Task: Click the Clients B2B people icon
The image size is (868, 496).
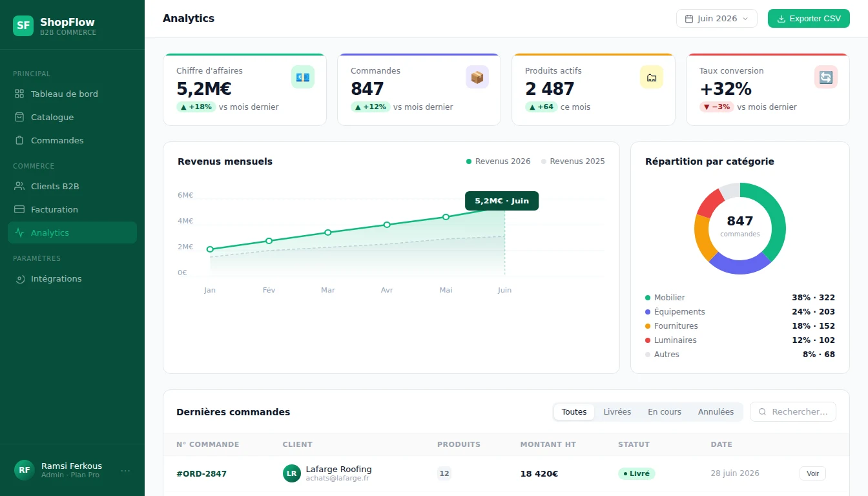Action: (19, 186)
